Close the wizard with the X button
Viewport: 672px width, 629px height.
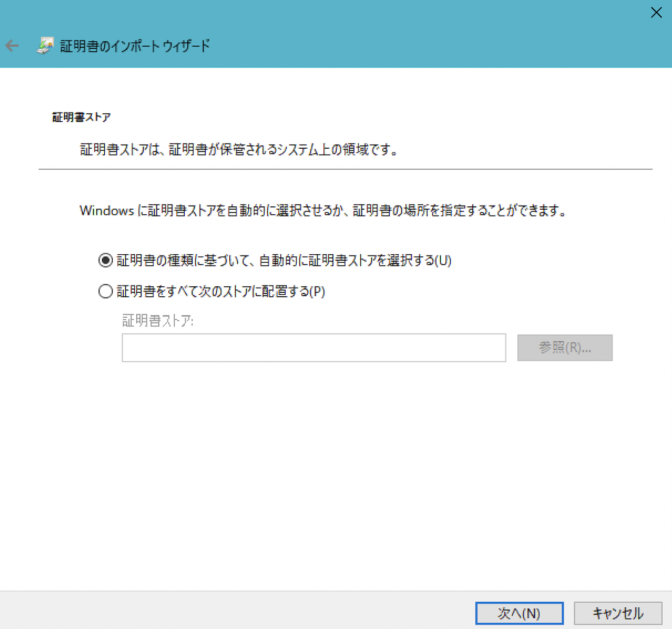656,12
